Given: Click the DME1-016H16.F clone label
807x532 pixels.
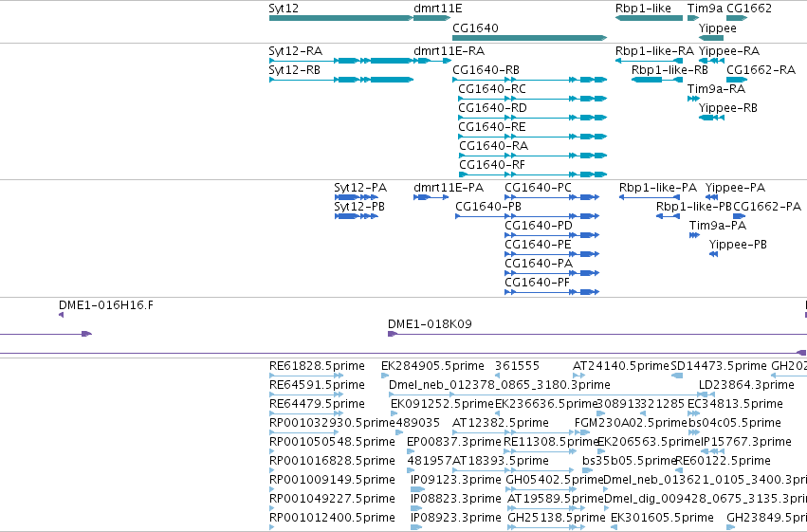Looking at the screenshot, I should 106,305.
